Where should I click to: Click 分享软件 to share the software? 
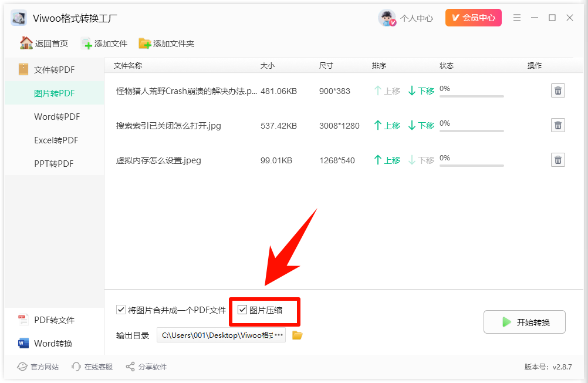pos(146,367)
